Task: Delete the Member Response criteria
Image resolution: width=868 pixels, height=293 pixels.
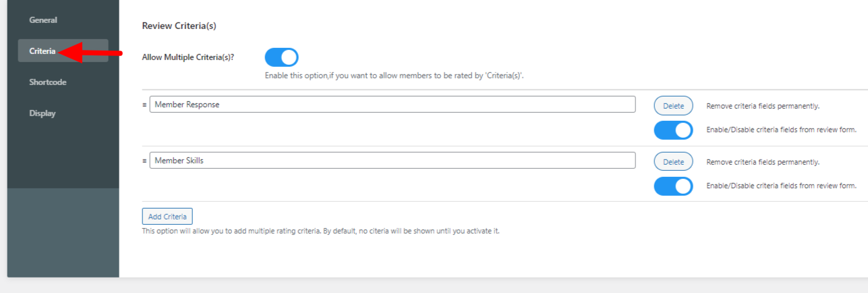Action: pos(673,106)
